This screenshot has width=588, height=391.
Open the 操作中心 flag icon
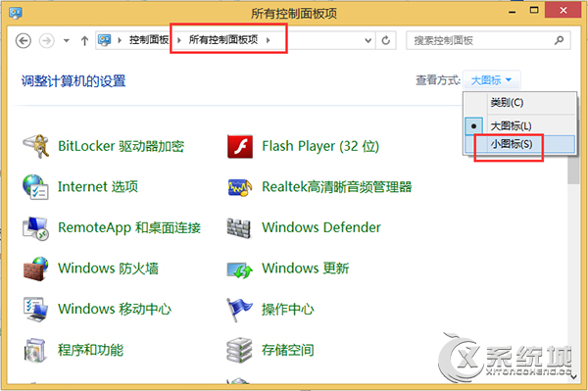click(239, 310)
